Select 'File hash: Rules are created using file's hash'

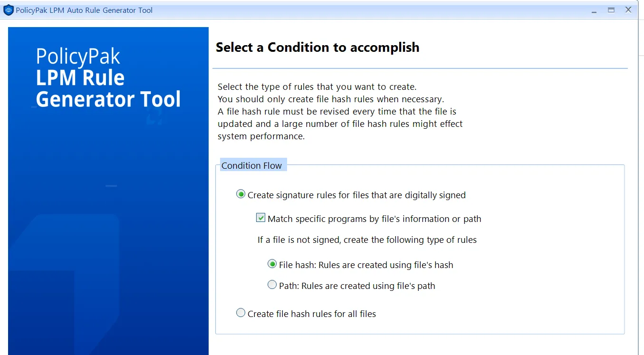tap(272, 263)
